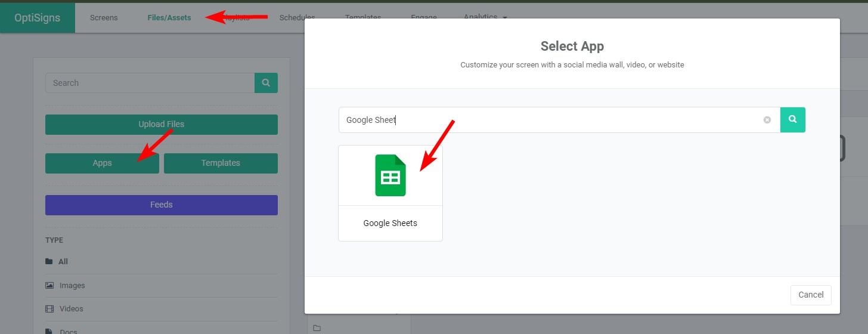Click the folder icon beside All
This screenshot has height=334, width=868.
pos(49,262)
